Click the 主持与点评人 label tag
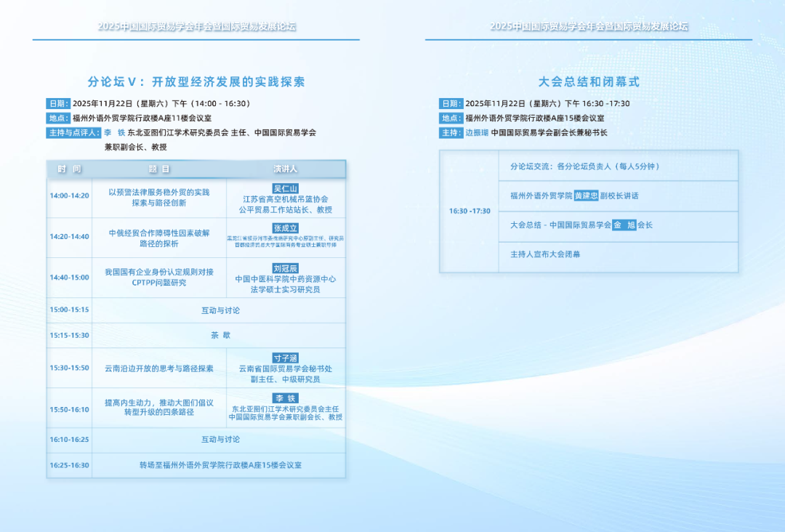The image size is (785, 532). pyautogui.click(x=73, y=132)
